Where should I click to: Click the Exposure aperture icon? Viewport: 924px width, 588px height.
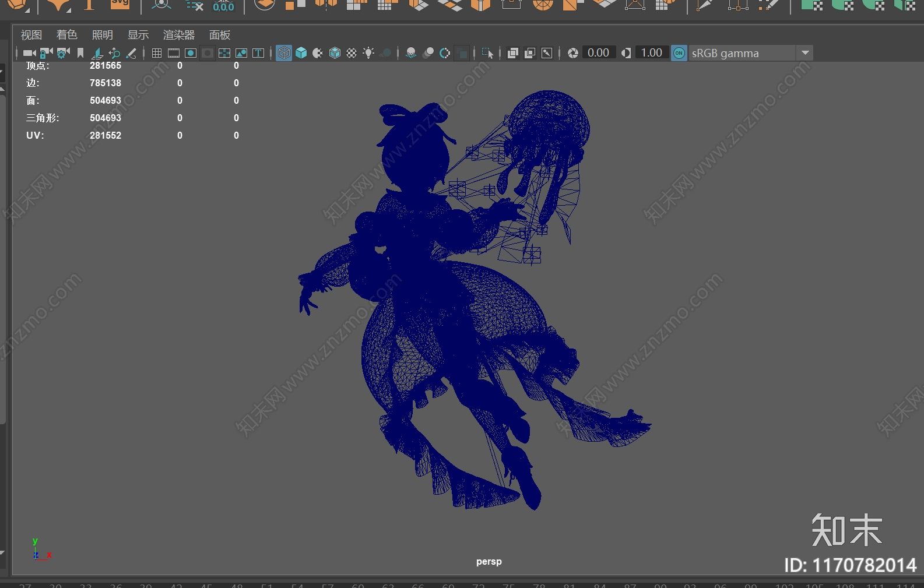pos(573,53)
